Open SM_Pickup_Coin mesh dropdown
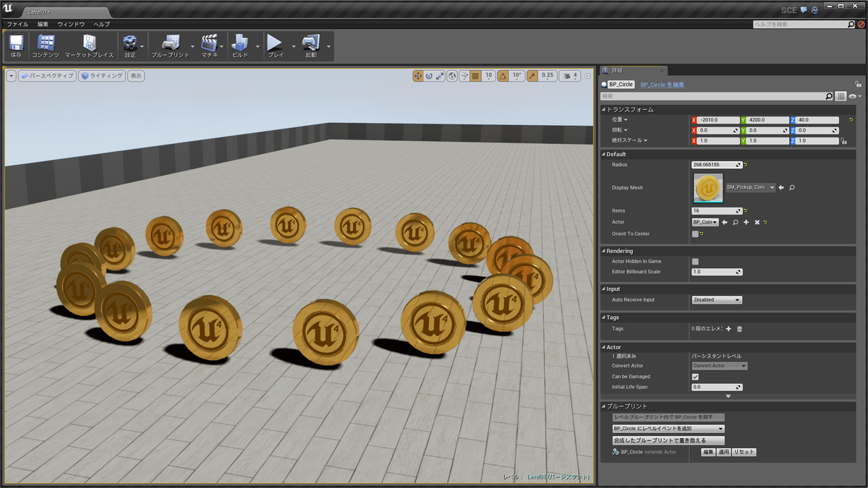 click(x=750, y=187)
